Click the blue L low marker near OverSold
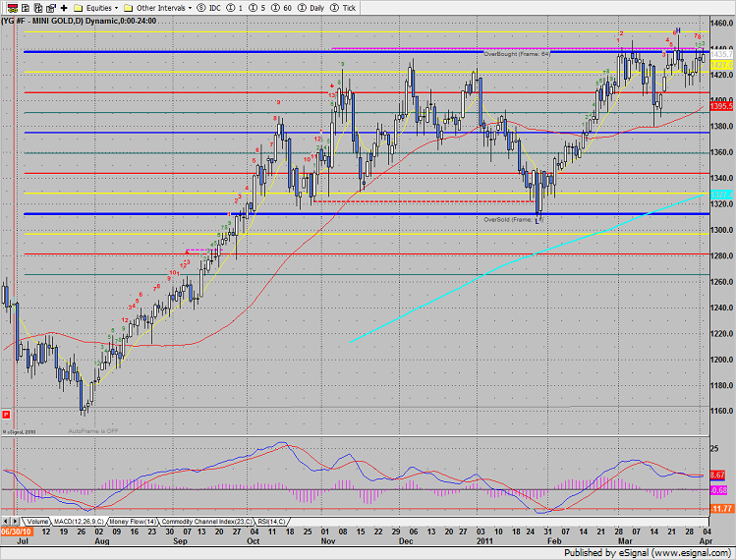 coord(537,221)
